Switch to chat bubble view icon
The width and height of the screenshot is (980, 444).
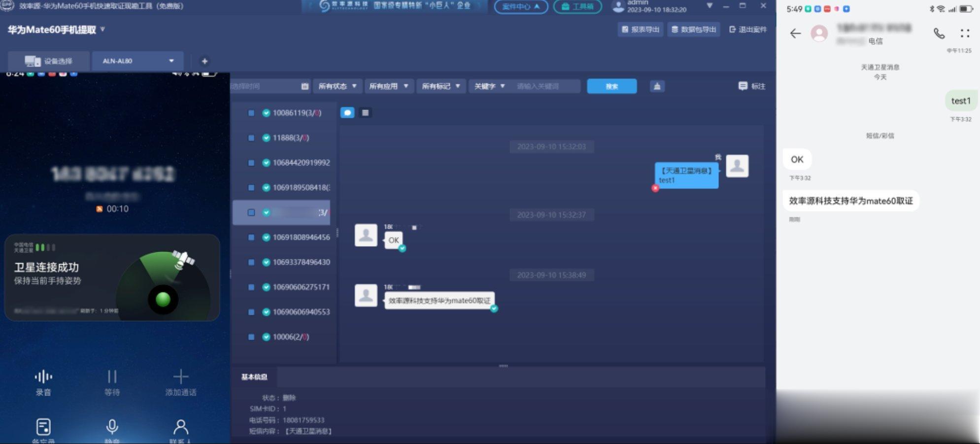(347, 113)
